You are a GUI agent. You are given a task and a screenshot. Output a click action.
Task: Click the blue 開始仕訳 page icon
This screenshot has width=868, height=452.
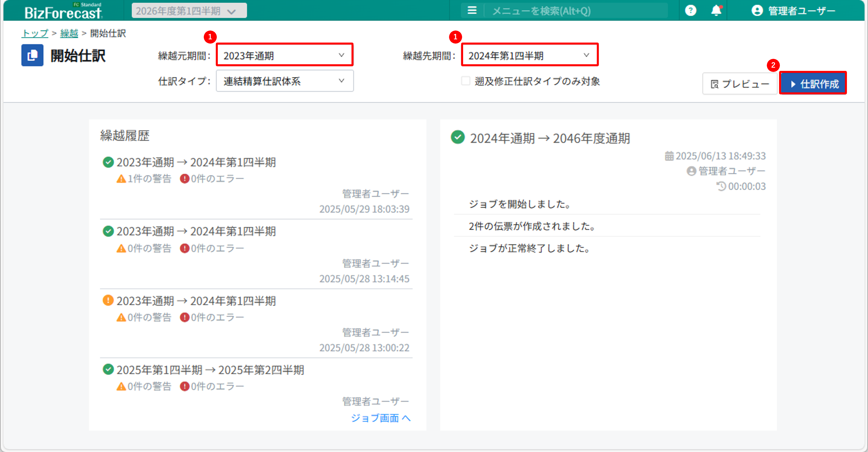pyautogui.click(x=32, y=55)
